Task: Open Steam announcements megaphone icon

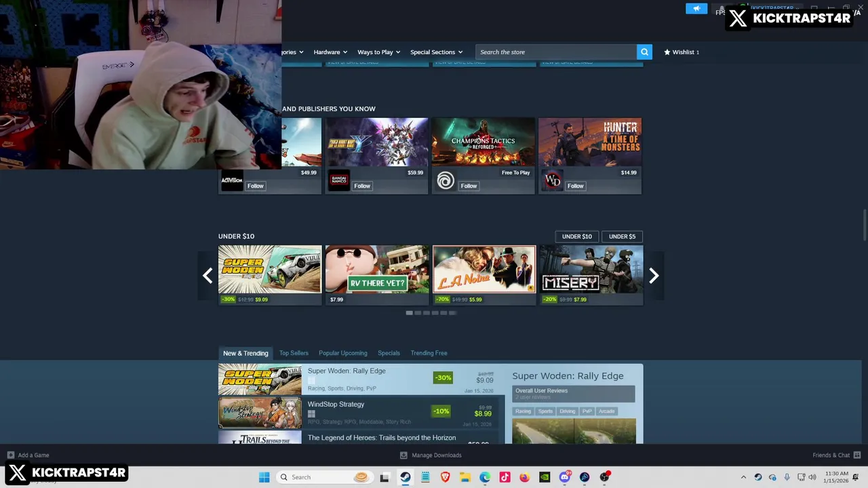Action: point(696,9)
